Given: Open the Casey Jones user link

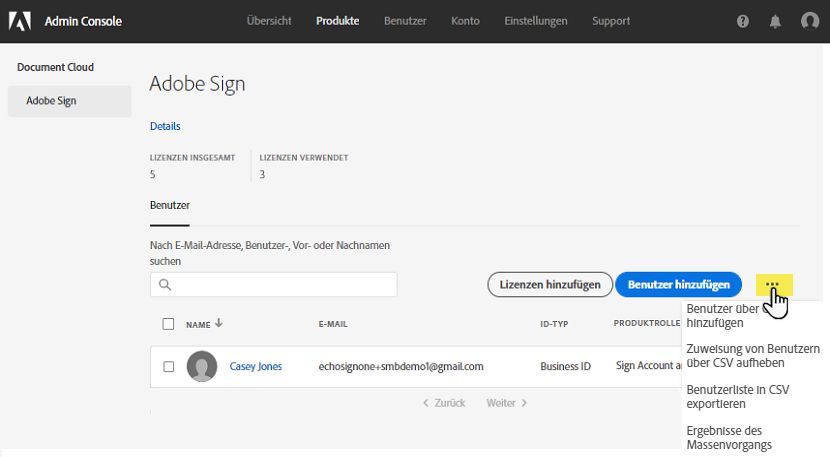Looking at the screenshot, I should (256, 366).
